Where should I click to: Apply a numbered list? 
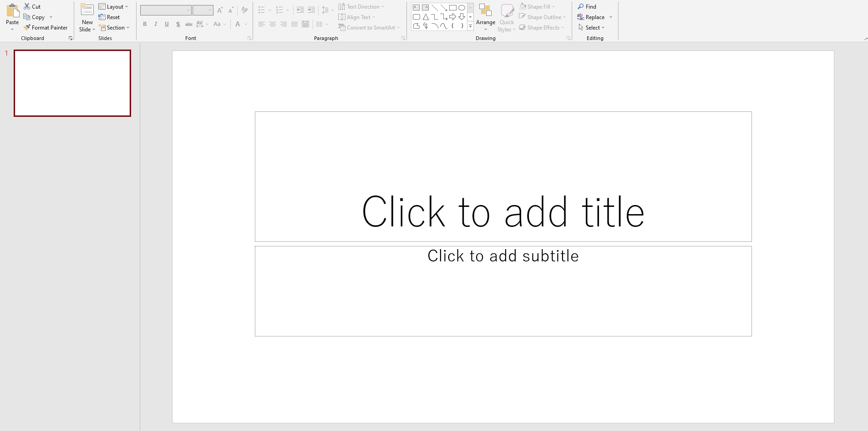pos(279,10)
